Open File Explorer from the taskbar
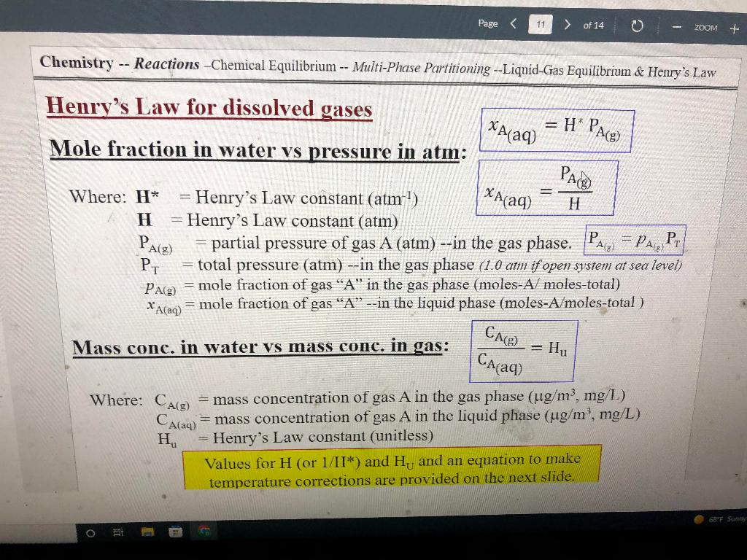 pos(146,532)
